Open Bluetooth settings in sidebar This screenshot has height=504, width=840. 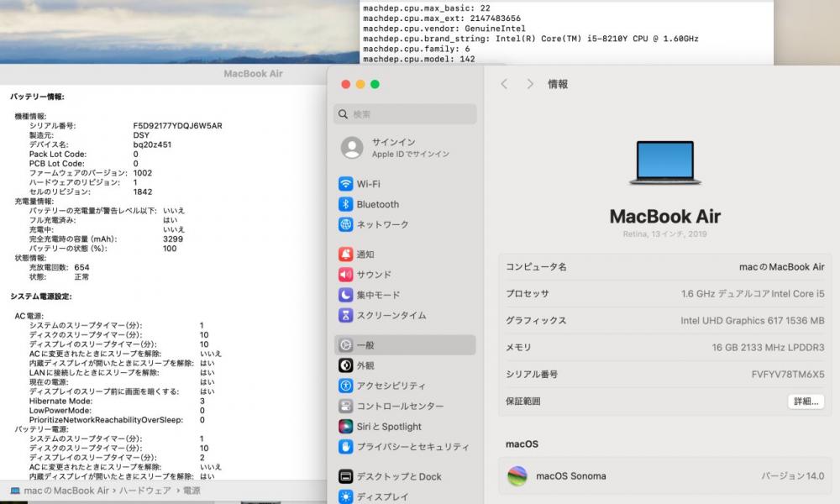tap(345, 204)
